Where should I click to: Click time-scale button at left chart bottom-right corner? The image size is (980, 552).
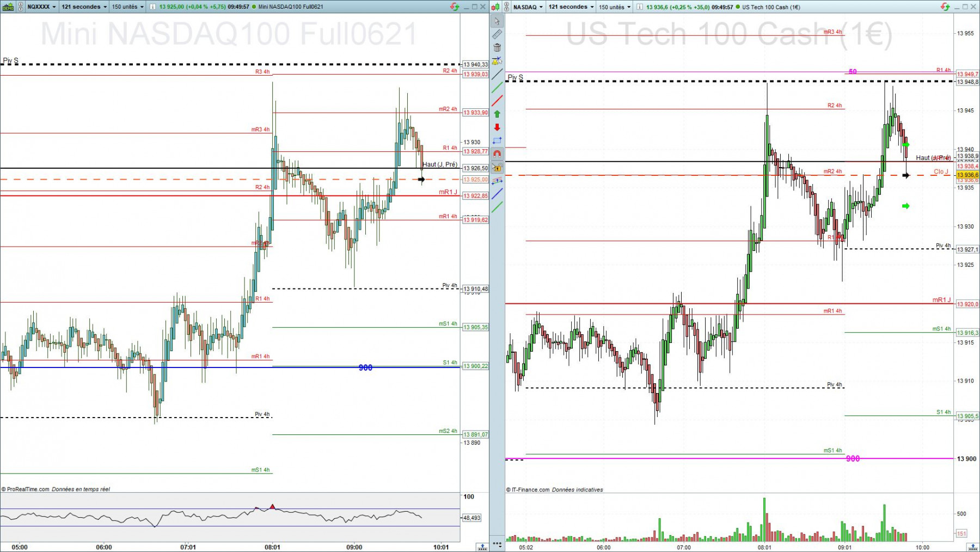click(x=482, y=547)
